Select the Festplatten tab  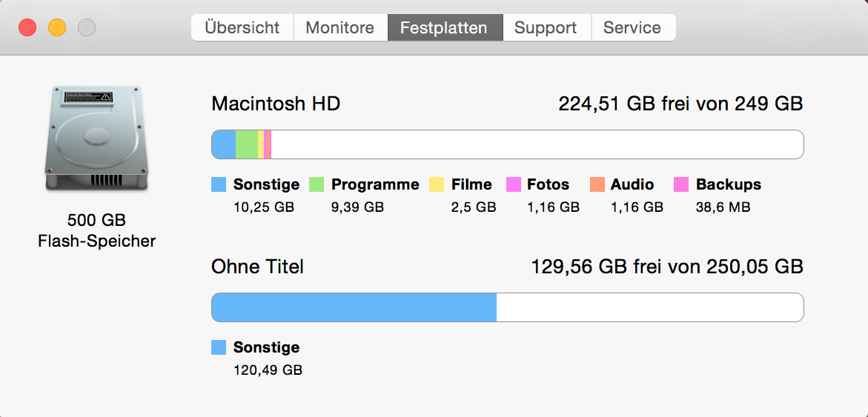click(x=443, y=28)
